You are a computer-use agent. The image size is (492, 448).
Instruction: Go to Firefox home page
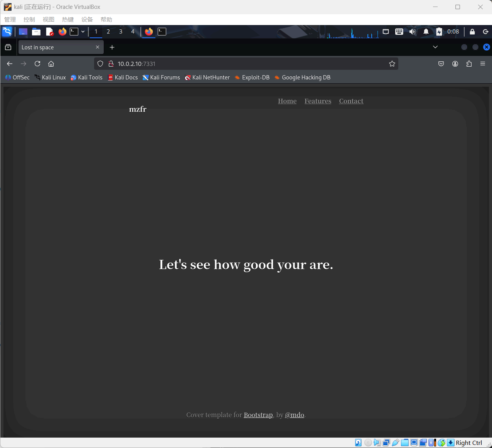51,64
